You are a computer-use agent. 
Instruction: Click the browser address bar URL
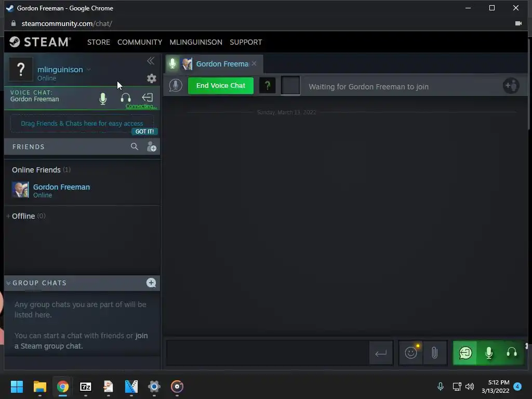[67, 23]
